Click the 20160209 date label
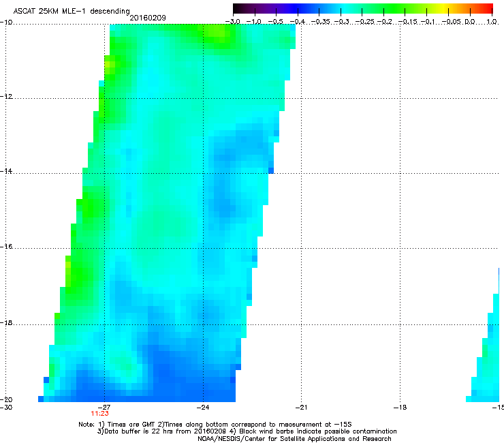Image resolution: width=504 pixels, height=443 pixels. 148,18
